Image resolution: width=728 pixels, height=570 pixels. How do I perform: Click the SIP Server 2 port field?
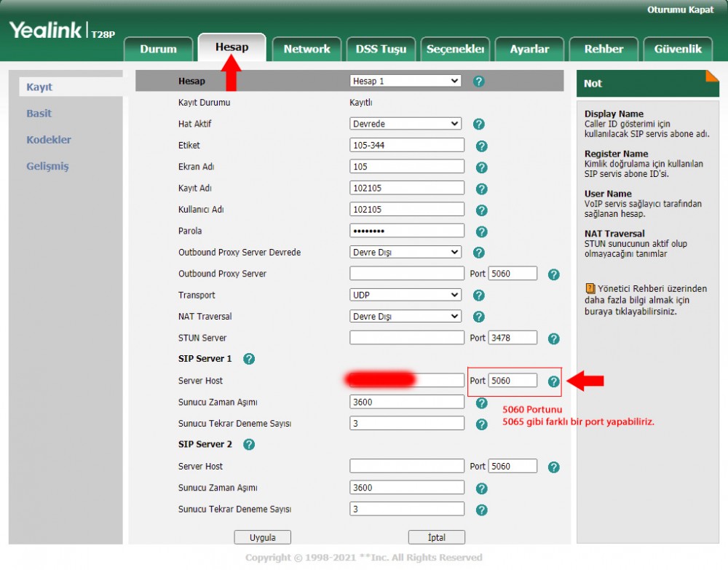click(x=513, y=466)
